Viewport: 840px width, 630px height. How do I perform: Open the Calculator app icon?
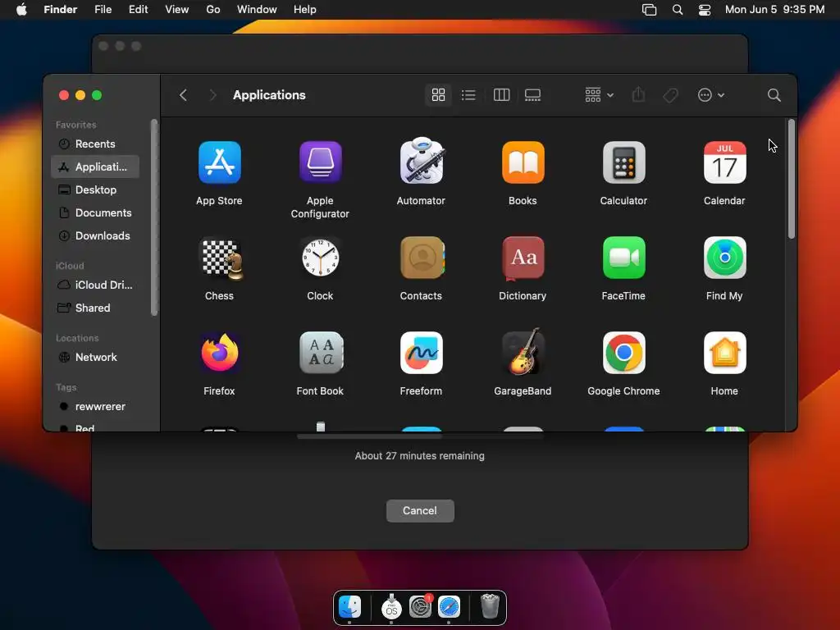tap(623, 162)
